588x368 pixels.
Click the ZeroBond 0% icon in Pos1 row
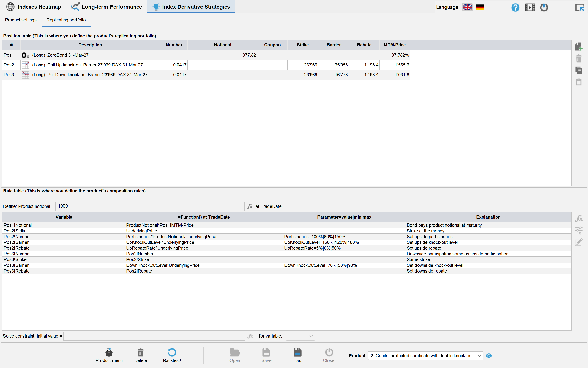coord(26,55)
